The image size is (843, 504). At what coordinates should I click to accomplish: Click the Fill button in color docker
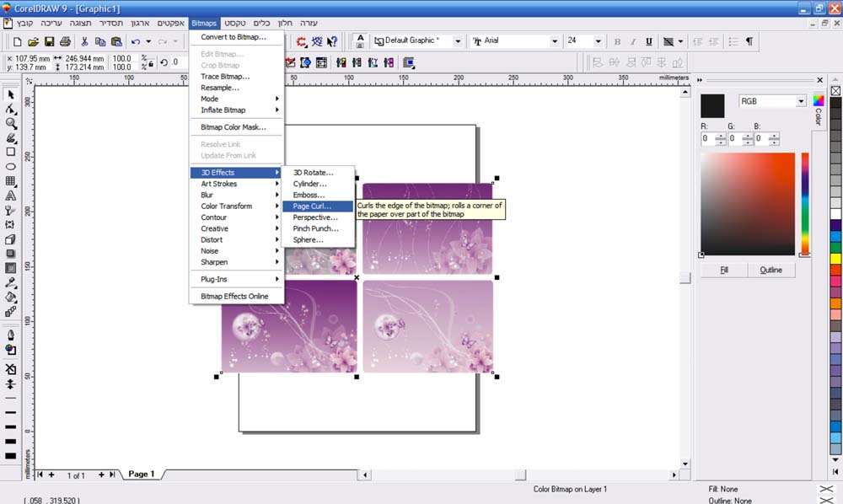tap(723, 271)
